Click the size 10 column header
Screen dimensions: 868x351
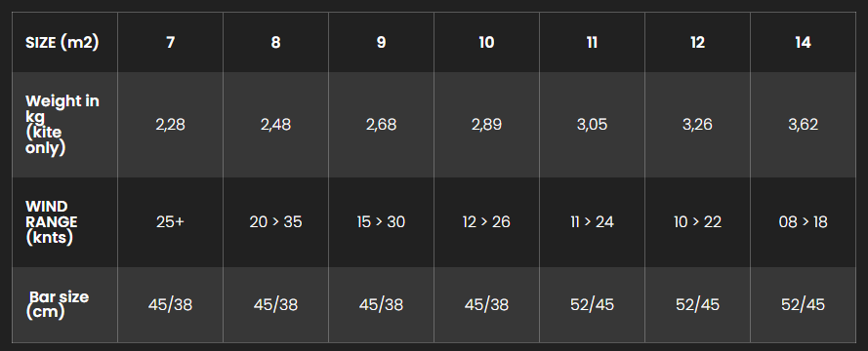[x=486, y=42]
